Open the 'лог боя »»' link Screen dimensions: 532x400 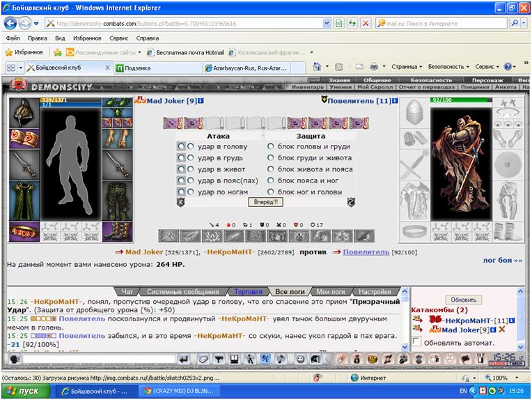(x=503, y=260)
